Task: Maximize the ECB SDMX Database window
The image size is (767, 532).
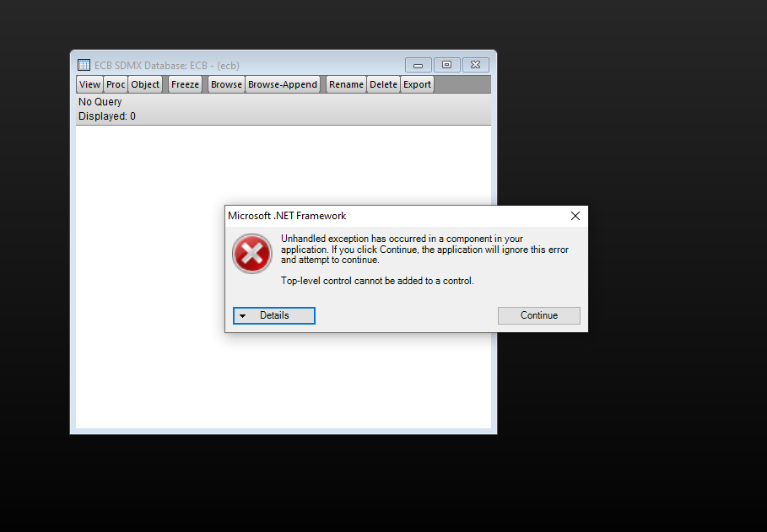Action: [x=446, y=65]
